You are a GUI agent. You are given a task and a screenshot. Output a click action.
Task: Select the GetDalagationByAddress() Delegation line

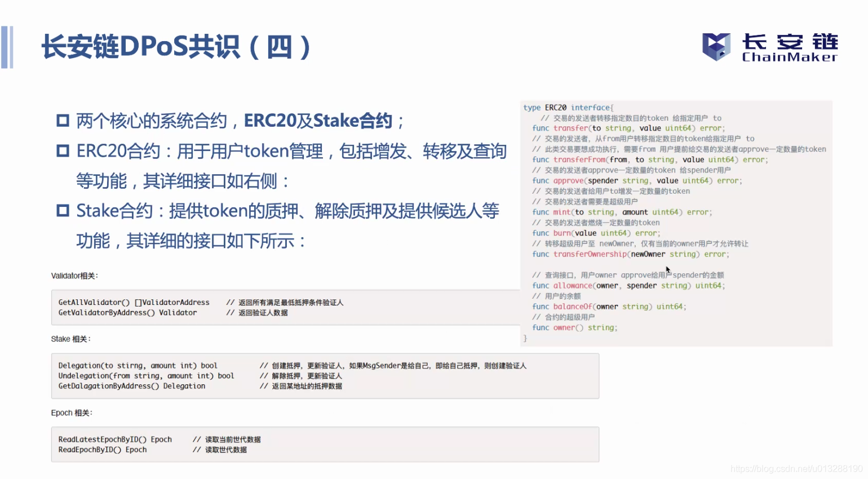[x=131, y=386]
